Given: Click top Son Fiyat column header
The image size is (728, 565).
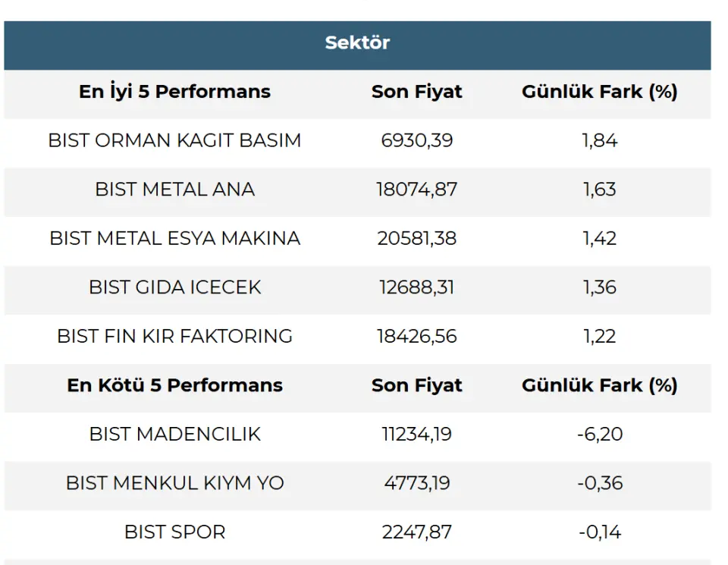Looking at the screenshot, I should 416,92.
